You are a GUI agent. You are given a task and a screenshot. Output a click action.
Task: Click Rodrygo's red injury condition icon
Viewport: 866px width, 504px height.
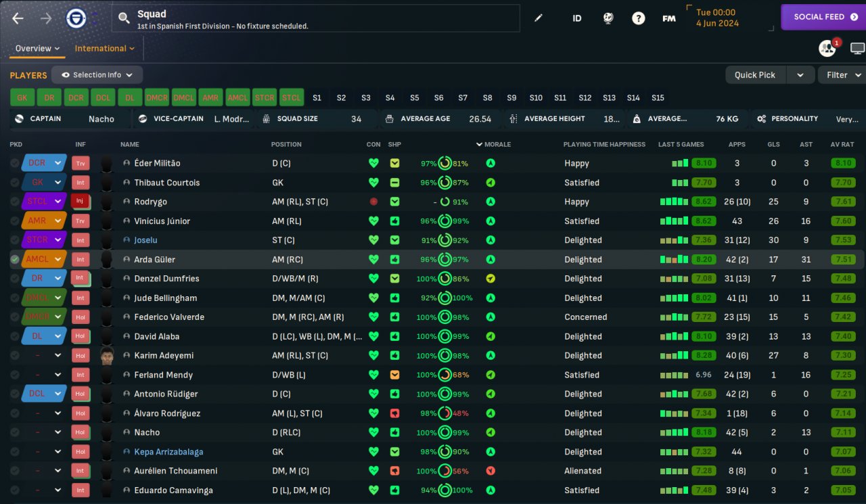point(373,202)
